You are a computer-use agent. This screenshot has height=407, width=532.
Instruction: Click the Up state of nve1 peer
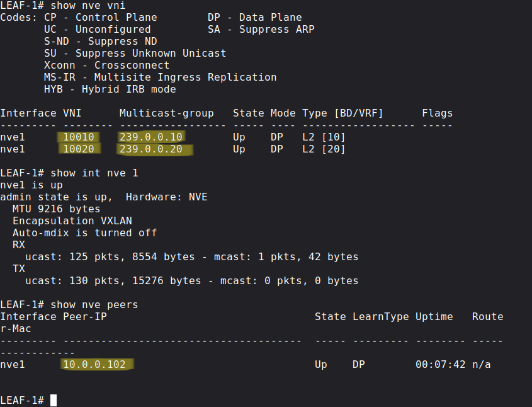click(x=320, y=364)
